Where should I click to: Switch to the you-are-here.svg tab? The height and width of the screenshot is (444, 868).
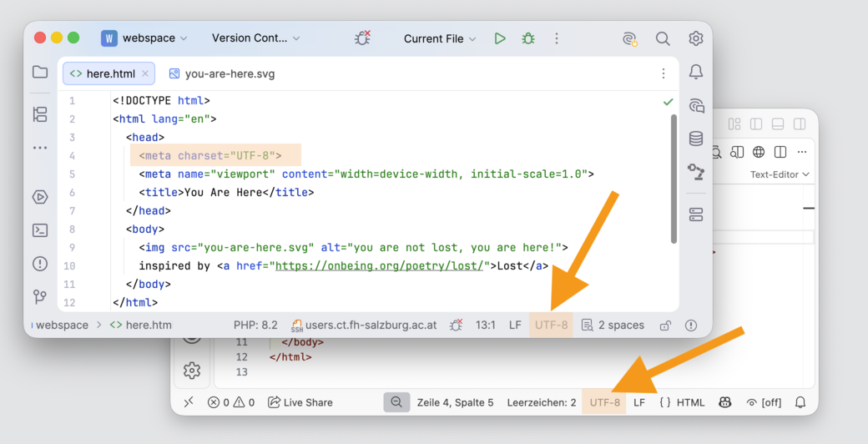coord(222,73)
